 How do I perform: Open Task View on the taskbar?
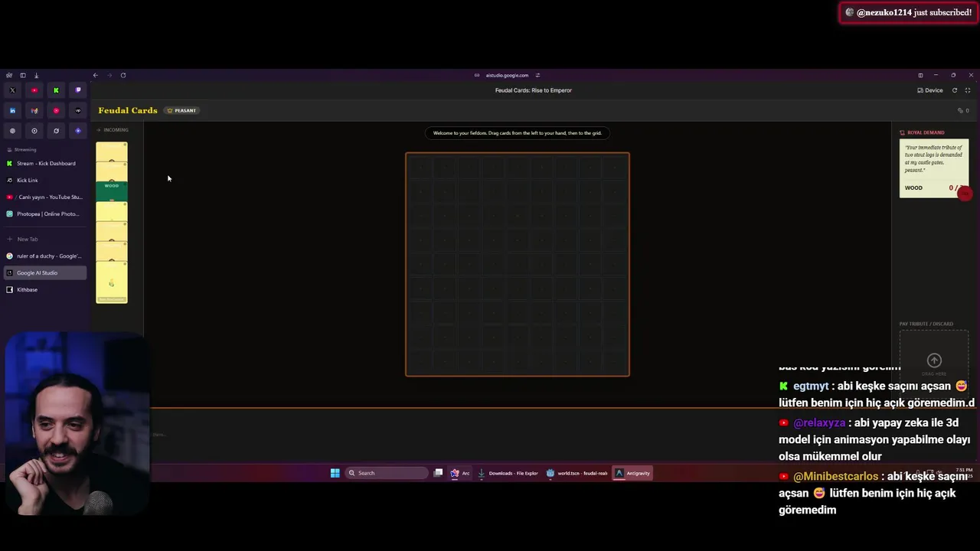point(438,473)
